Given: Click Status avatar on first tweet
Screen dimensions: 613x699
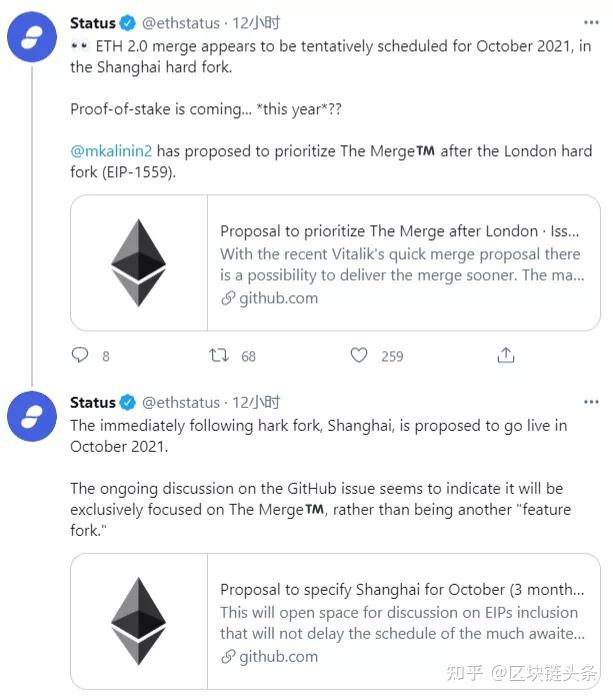Looking at the screenshot, I should click(32, 37).
